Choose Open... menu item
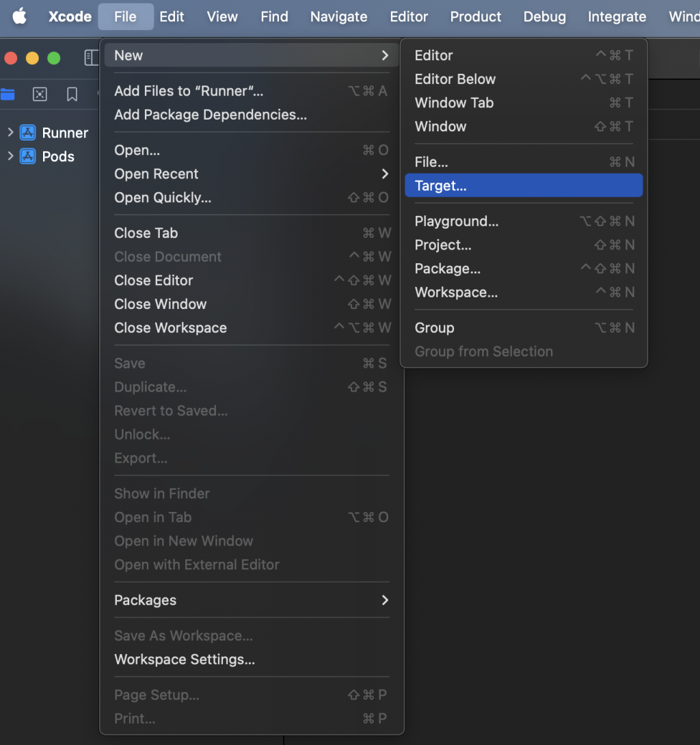 click(x=252, y=150)
